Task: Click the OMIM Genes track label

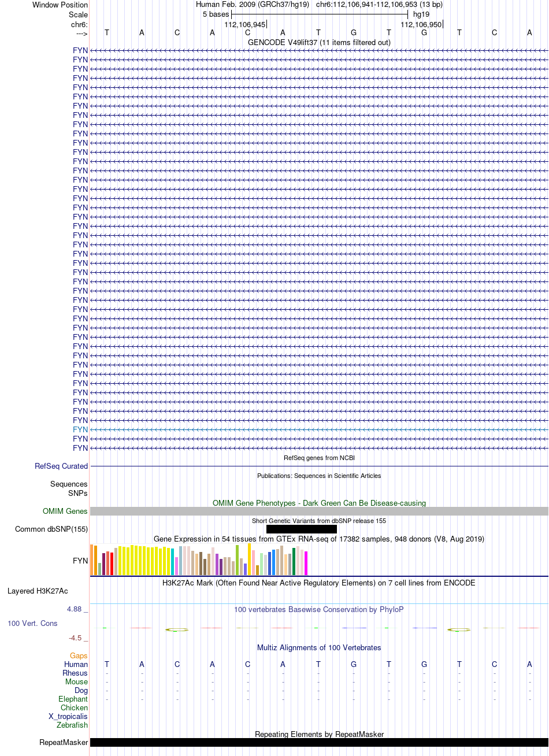Action: (65, 511)
